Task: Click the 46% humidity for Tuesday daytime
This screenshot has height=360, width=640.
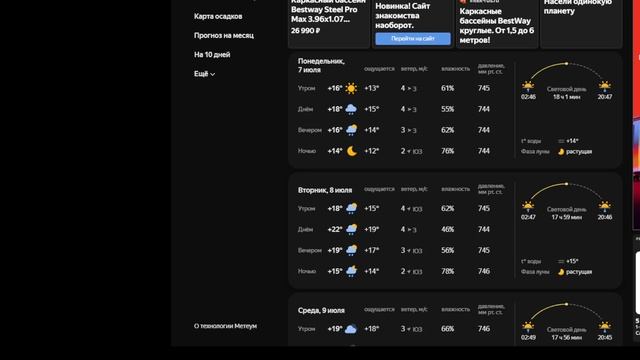Action: click(447, 229)
